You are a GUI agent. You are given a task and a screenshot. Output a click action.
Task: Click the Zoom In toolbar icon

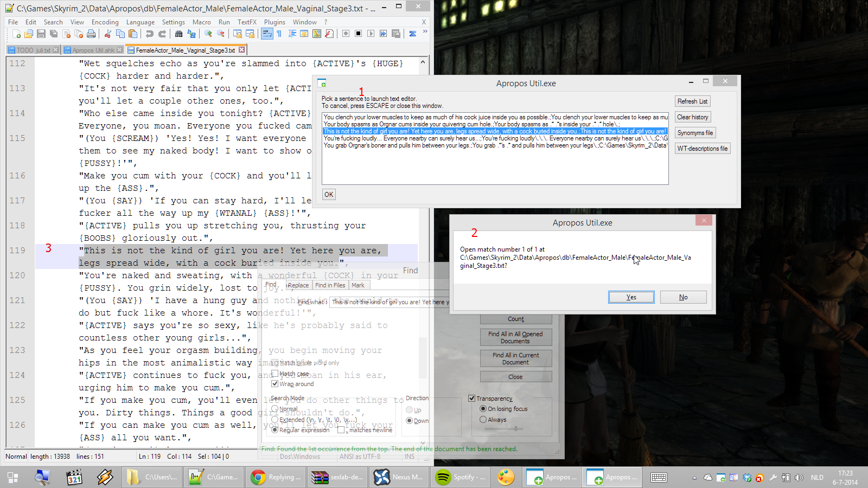pos(208,34)
